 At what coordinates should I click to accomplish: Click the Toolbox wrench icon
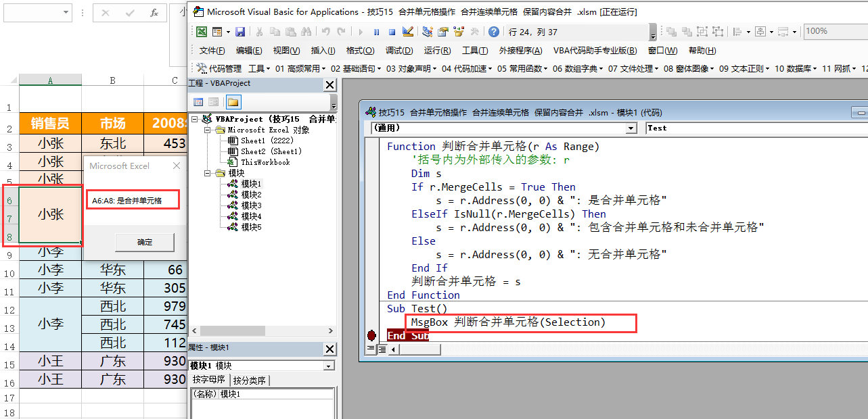tap(474, 32)
